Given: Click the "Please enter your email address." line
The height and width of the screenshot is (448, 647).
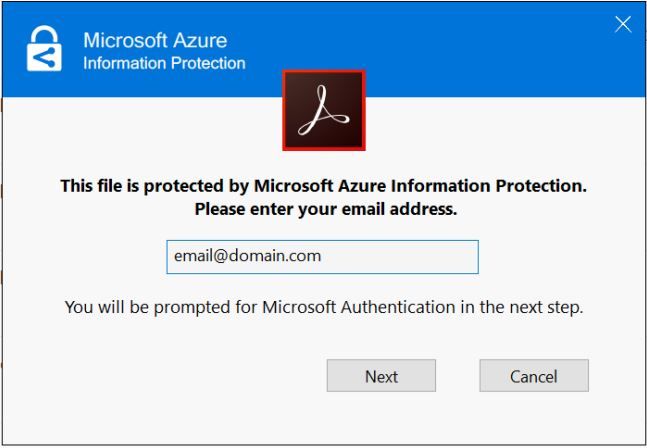Looking at the screenshot, I should click(x=324, y=210).
